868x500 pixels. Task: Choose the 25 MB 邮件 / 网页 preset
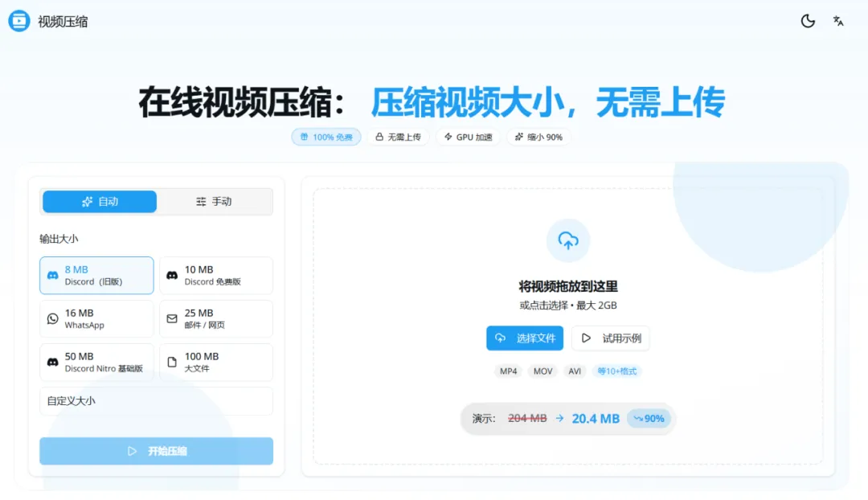coord(216,319)
